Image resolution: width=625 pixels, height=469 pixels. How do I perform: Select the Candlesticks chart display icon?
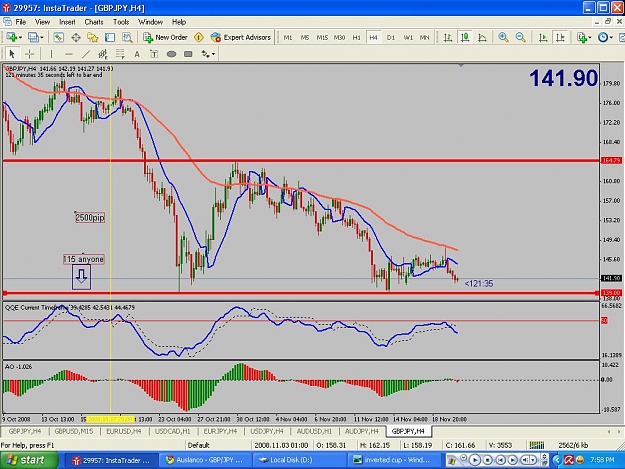[465, 37]
